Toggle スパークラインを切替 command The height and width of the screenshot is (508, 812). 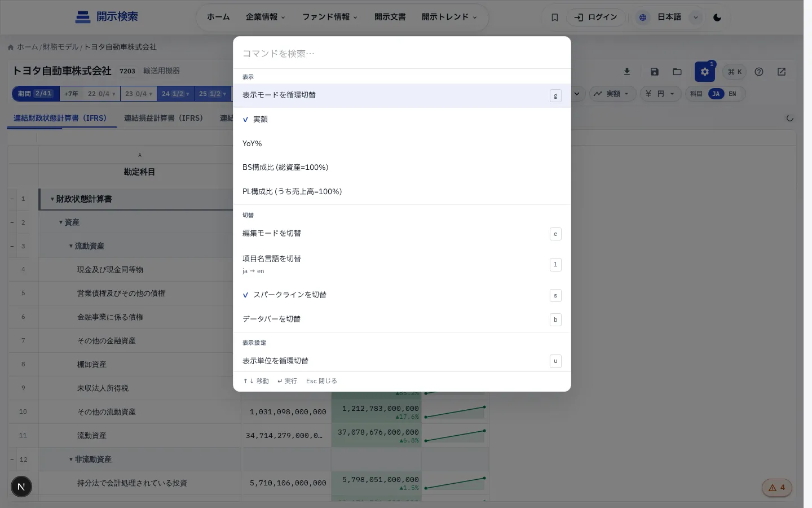pos(402,295)
